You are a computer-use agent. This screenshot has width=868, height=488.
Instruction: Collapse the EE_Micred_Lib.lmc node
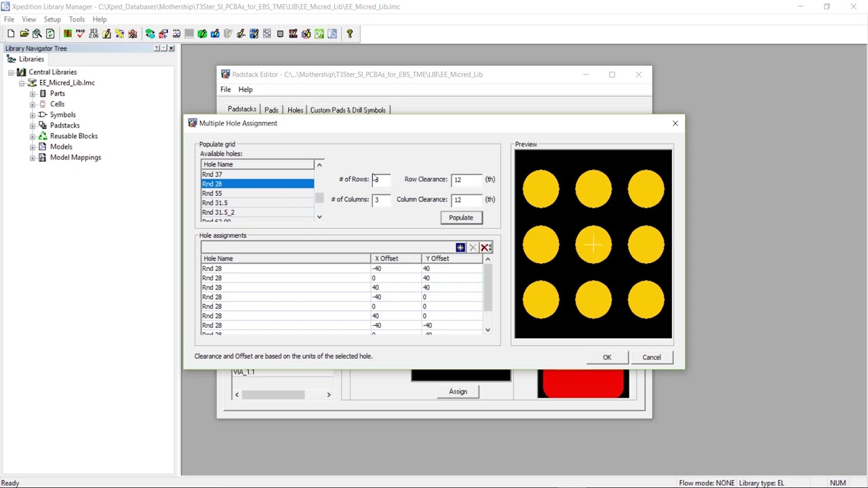point(22,83)
